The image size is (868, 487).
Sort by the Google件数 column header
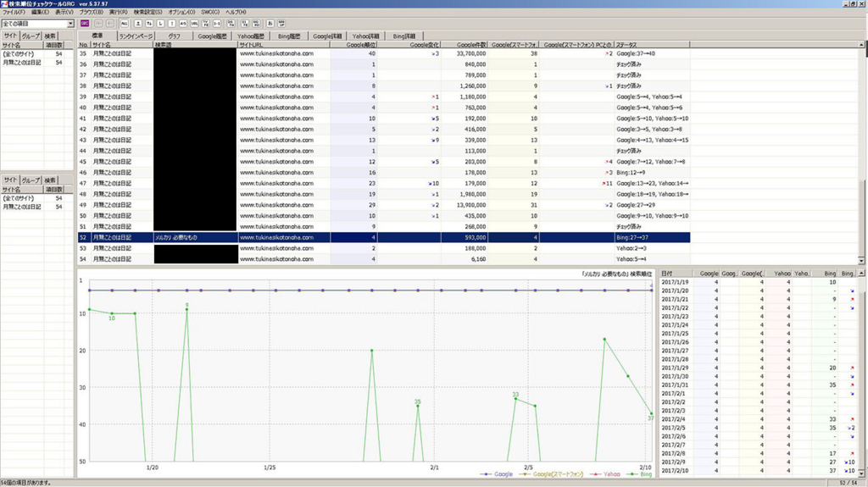(465, 45)
